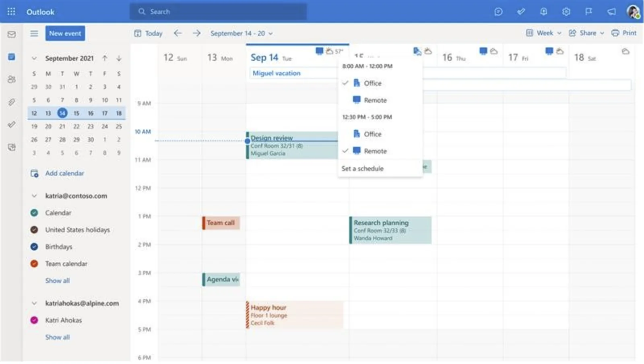Toggle the Katri Ahokas calendar
Viewport: 644px width, 364px height.
tap(34, 320)
